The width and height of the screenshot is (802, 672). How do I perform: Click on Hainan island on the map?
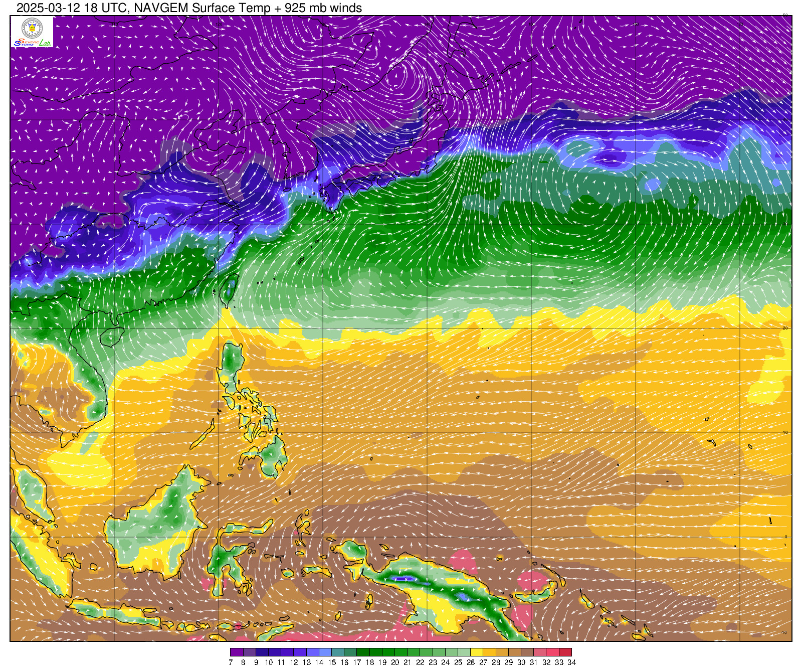tap(112, 336)
